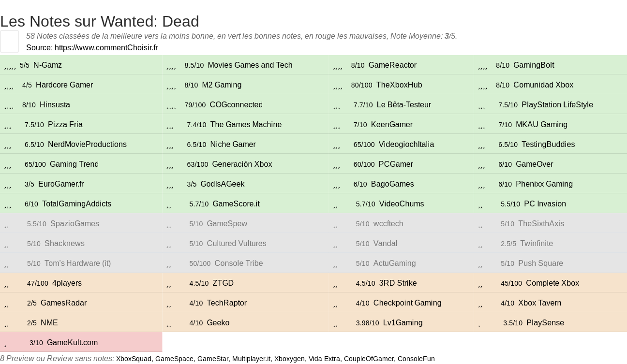Select Comunidad Xbox review
Viewport: 627px width, 364px height.
(x=543, y=85)
